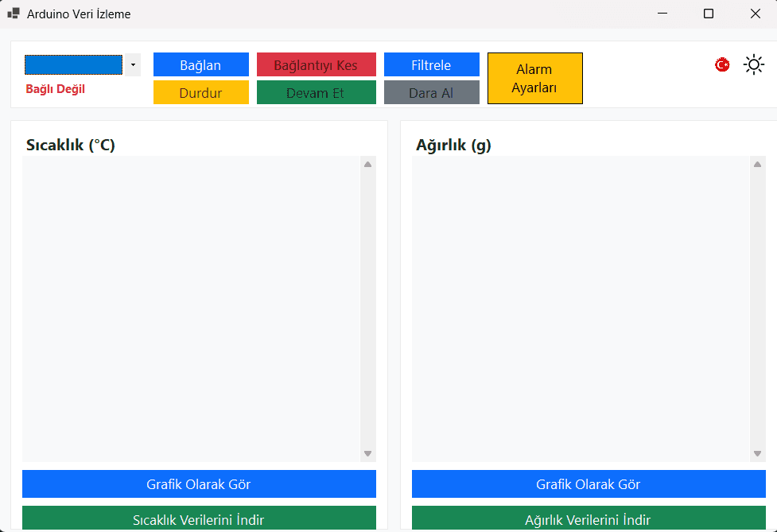
Task: Click the Bağlantıyı Kes button
Action: 317,64
